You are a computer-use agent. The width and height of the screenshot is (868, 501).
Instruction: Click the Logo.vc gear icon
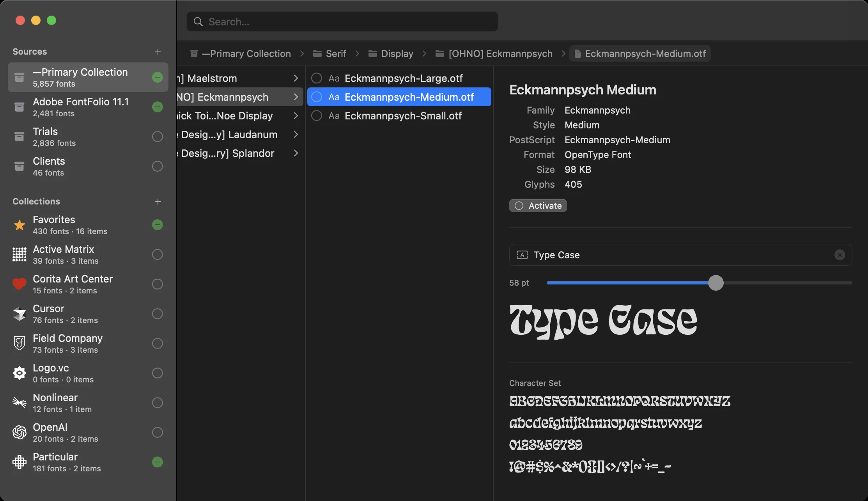19,373
